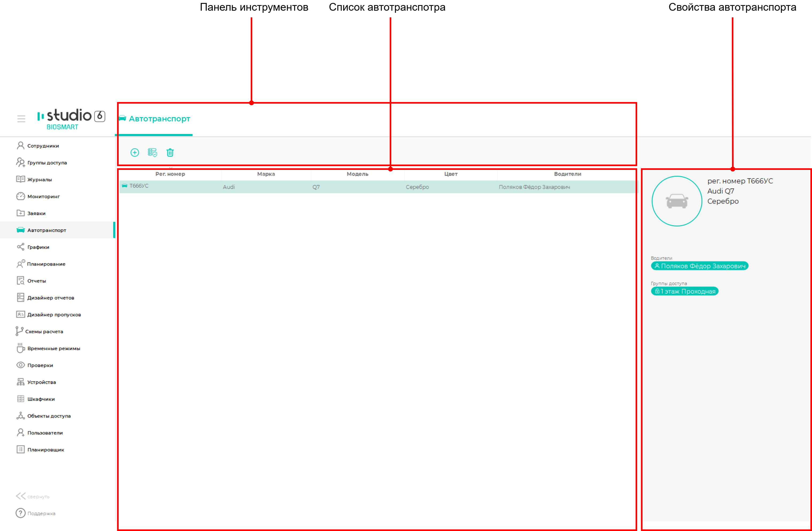
Task: Click the Журналы book icon
Action: pyautogui.click(x=21, y=179)
